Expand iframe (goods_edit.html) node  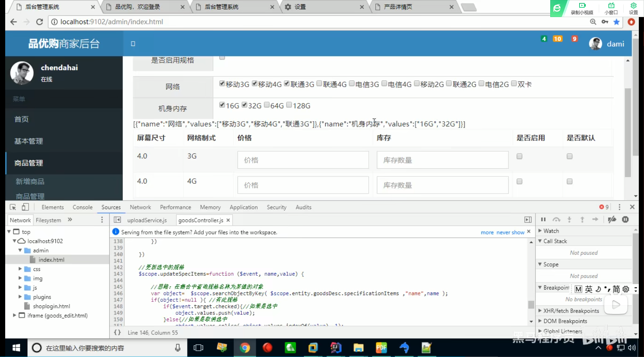[14, 315]
